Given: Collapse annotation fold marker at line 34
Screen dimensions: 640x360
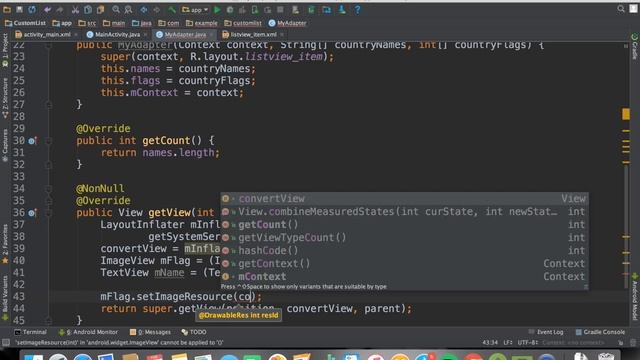Looking at the screenshot, I should 48,189.
